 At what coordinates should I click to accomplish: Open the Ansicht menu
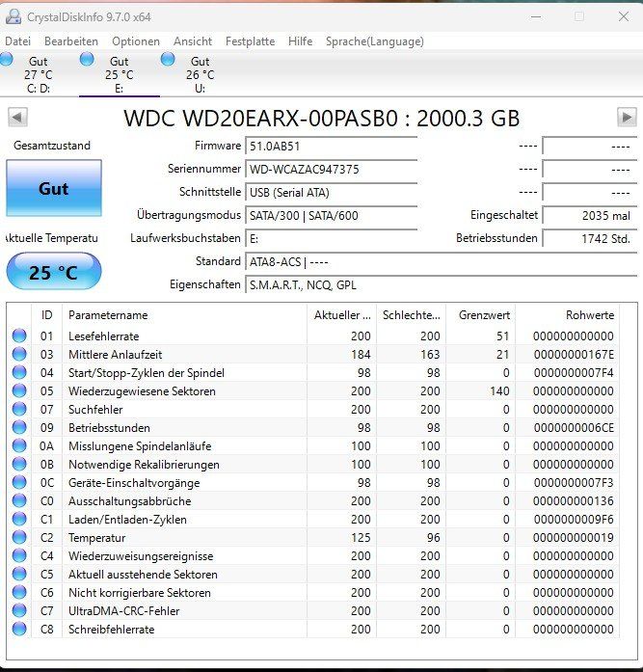click(193, 41)
